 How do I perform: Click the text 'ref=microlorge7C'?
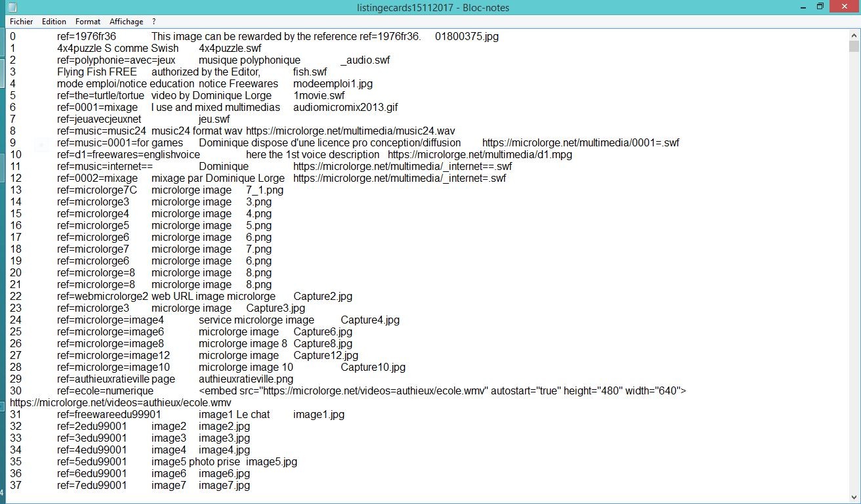tap(97, 190)
